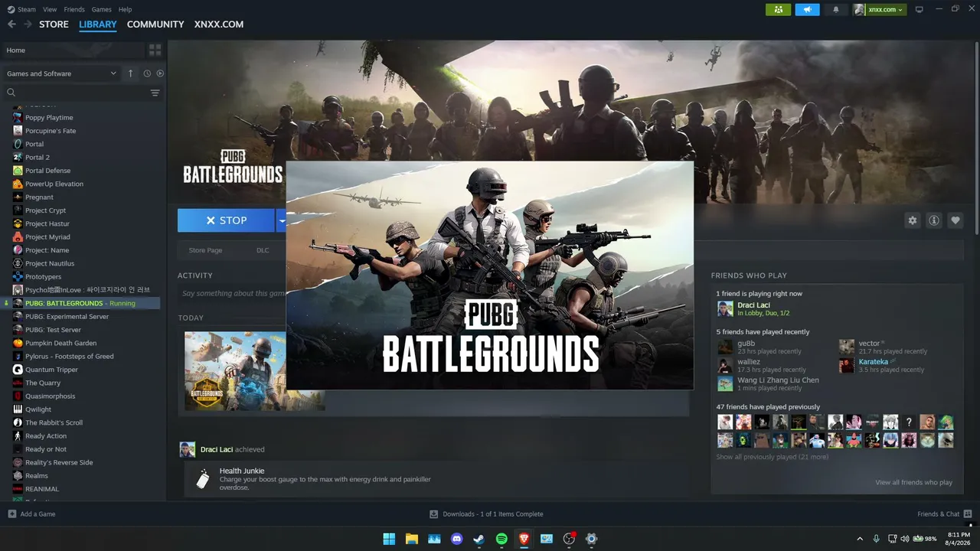
Task: Open friend Wang Li Zhang Liu Chen
Action: point(778,380)
